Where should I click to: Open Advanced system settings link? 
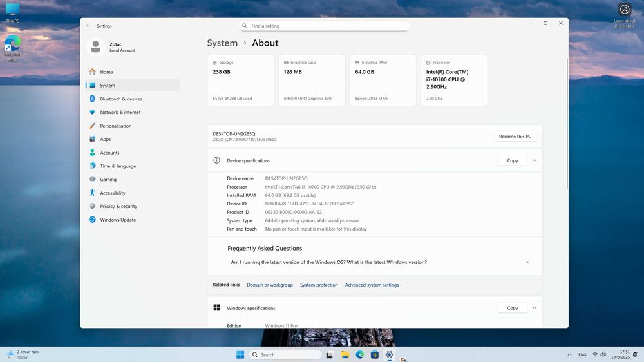372,285
